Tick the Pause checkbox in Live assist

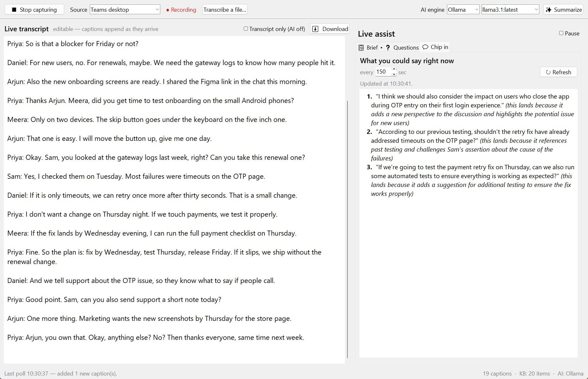(x=561, y=33)
